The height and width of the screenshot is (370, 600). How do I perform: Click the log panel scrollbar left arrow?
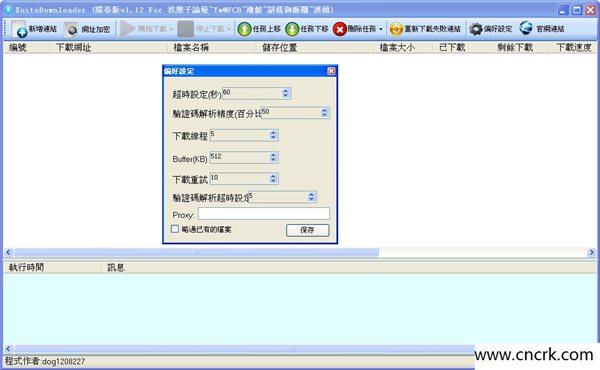(x=8, y=349)
